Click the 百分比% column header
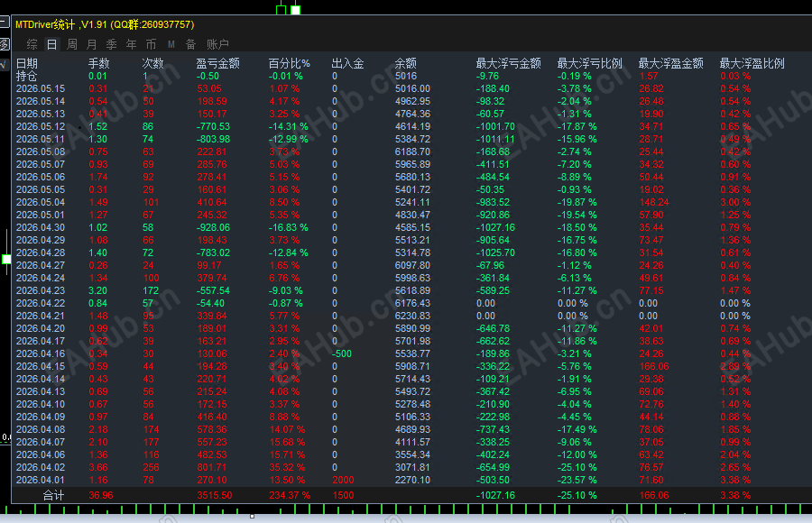812x523 pixels. (289, 63)
